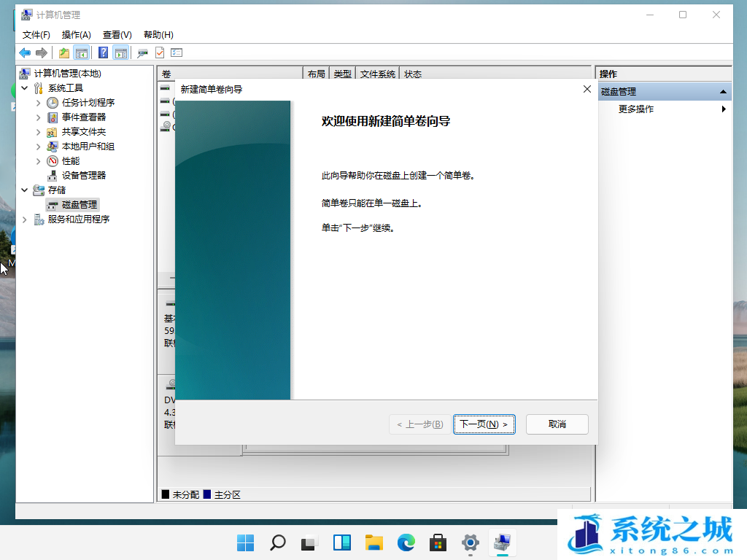
Task: Collapse the 系统工具 tree node
Action: [x=25, y=88]
